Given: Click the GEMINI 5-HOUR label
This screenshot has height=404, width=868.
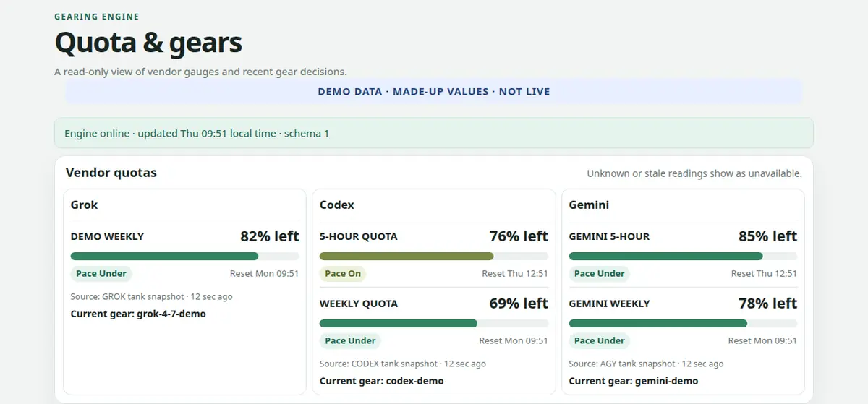Looking at the screenshot, I should tap(609, 236).
